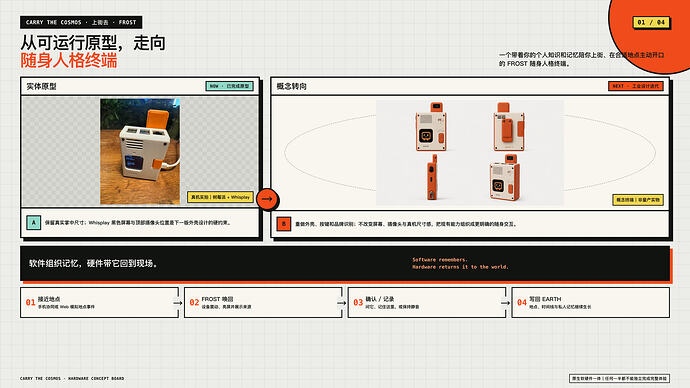Click the teal 'A' badge
The height and width of the screenshot is (388, 690).
pyautogui.click(x=33, y=223)
